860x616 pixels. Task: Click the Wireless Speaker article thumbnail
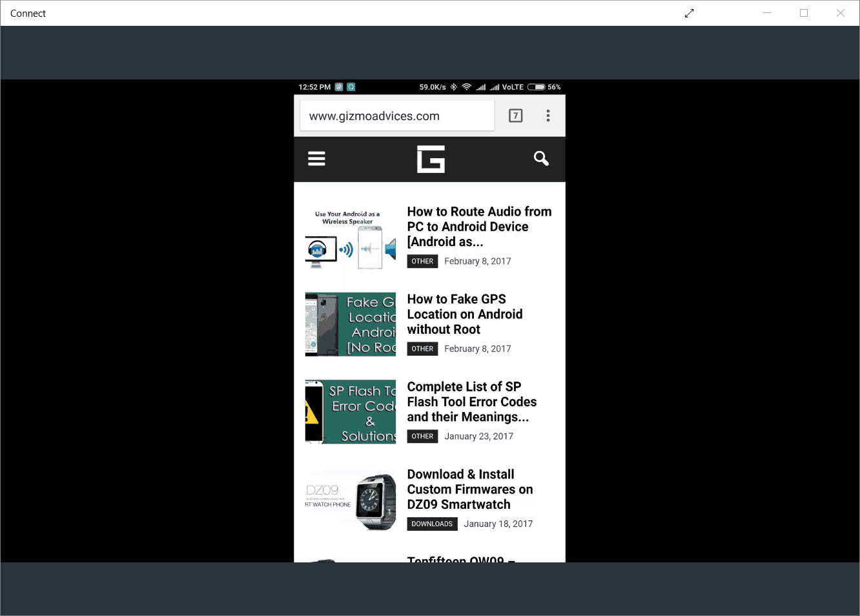(351, 237)
